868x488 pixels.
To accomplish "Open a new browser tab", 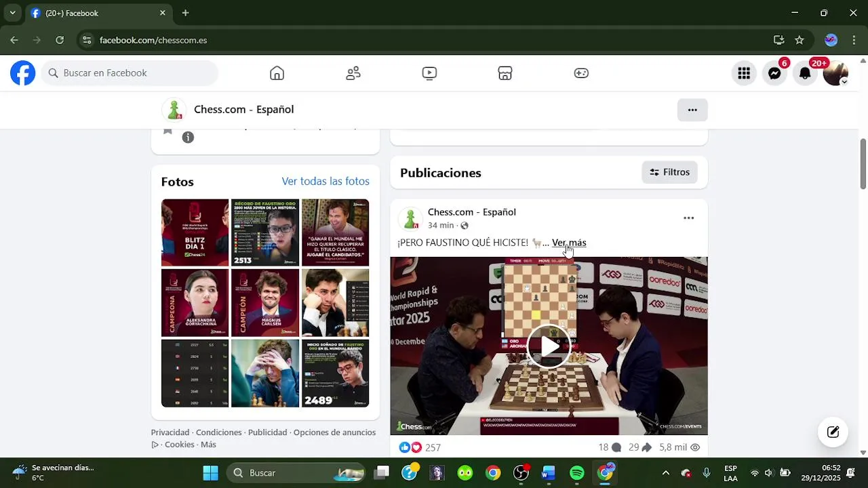I will pos(185,13).
